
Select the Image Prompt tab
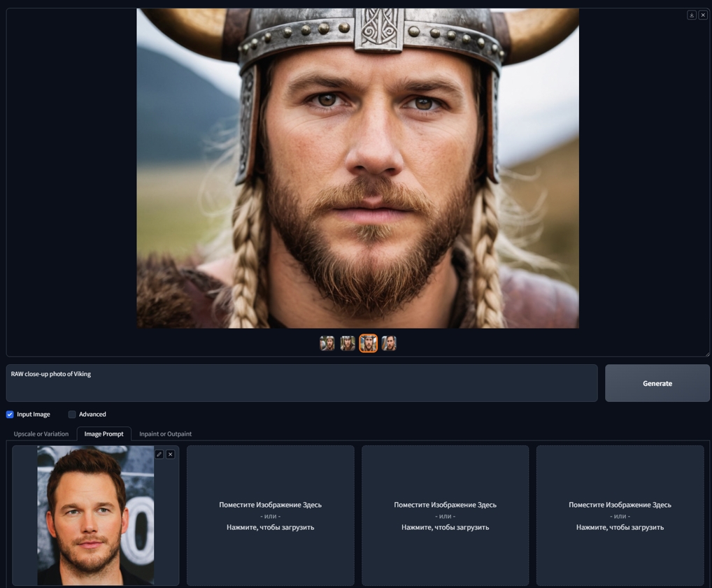[x=104, y=433]
